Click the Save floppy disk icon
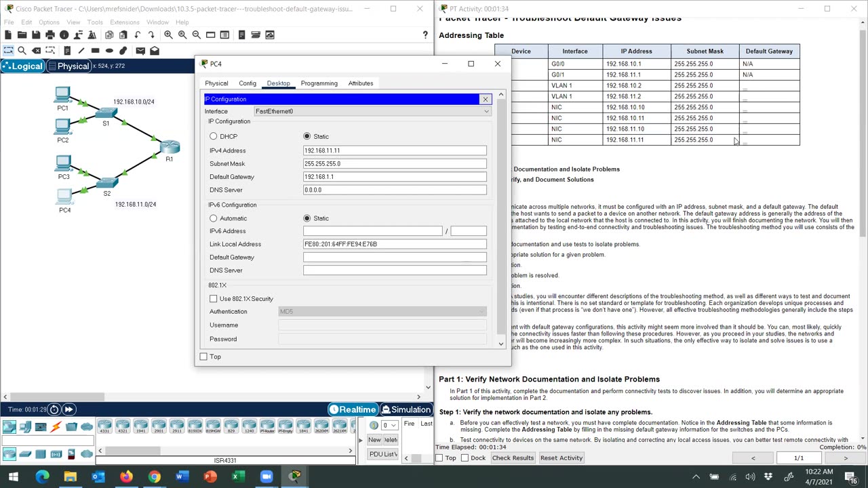 point(36,35)
